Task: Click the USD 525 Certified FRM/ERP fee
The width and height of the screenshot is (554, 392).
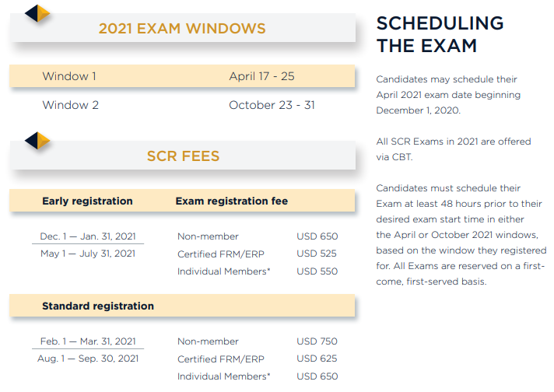Action: point(317,254)
